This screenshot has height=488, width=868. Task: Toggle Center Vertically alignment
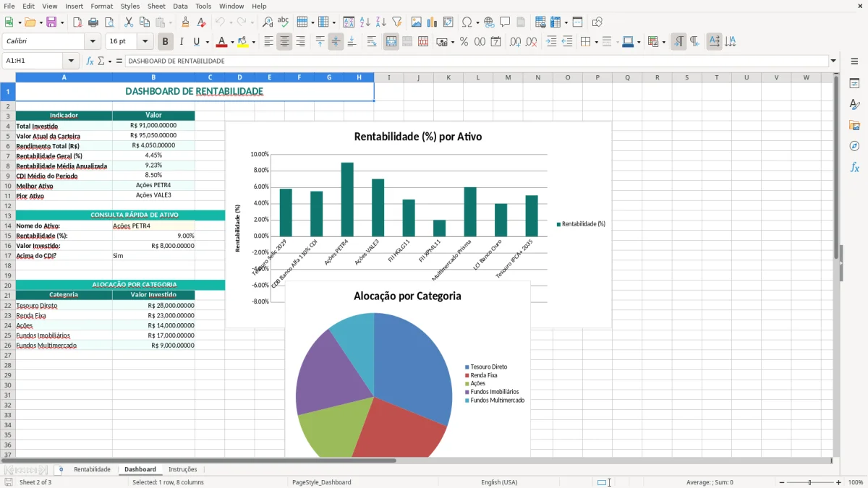336,42
